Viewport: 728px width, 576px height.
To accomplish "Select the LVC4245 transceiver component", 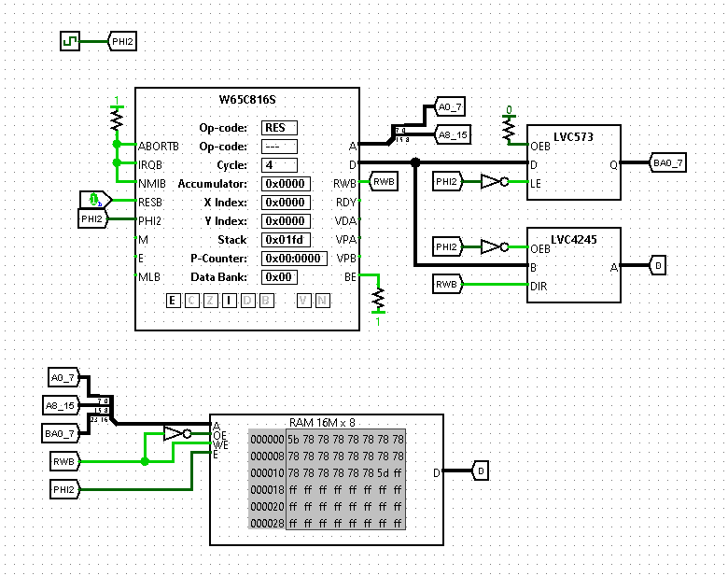I will [x=574, y=265].
